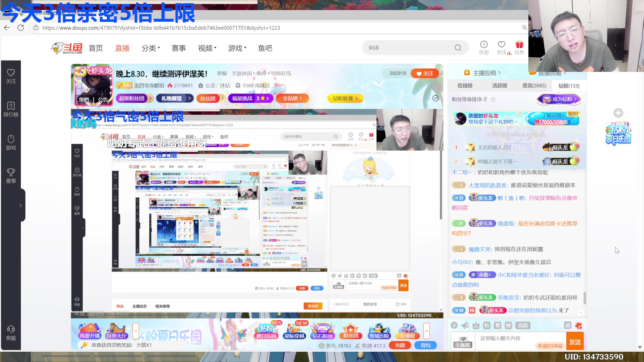Image resolution: width=644 pixels, height=362 pixels.
Task: Switch to 贵宾(3065) tab
Action: tap(534, 86)
